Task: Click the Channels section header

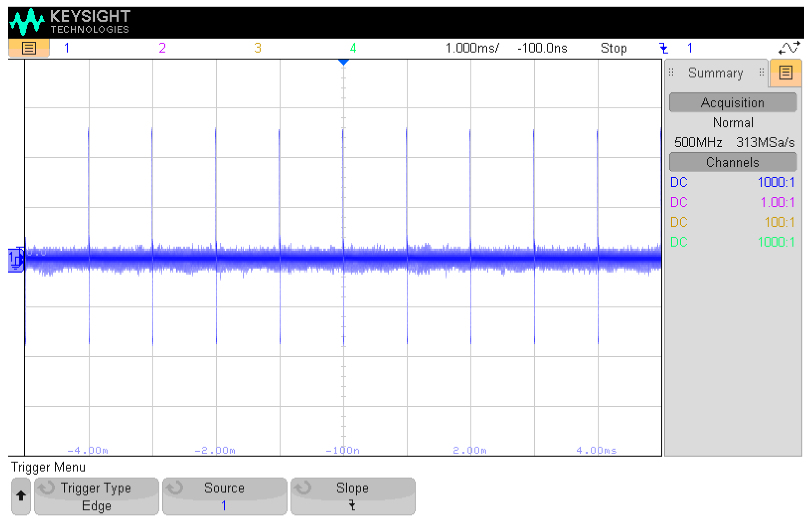Action: pyautogui.click(x=733, y=162)
